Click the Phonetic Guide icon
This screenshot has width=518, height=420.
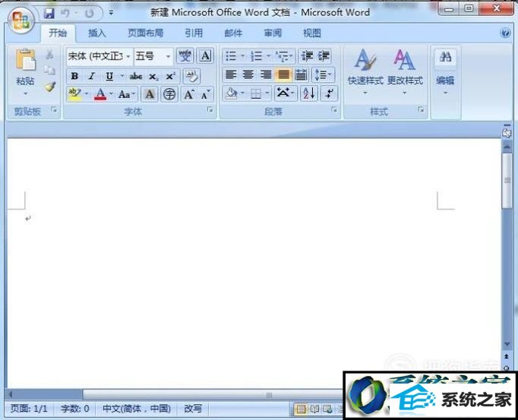[185, 56]
